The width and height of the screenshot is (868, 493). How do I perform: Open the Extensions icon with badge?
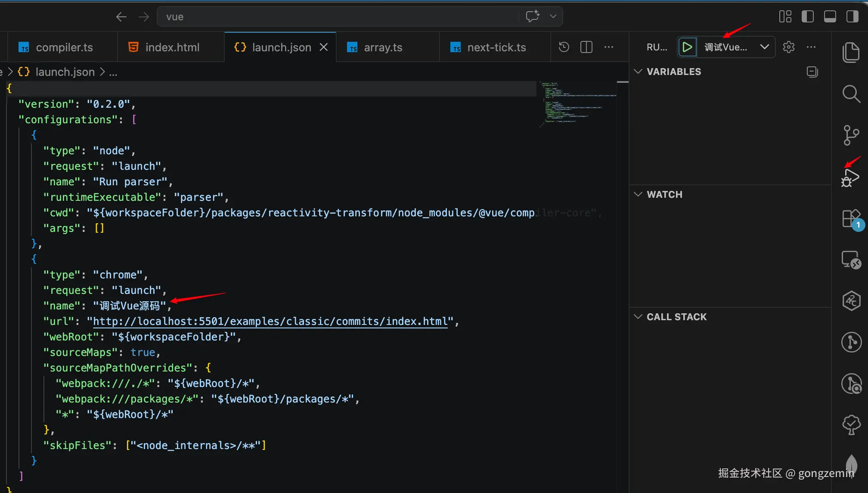tap(851, 219)
